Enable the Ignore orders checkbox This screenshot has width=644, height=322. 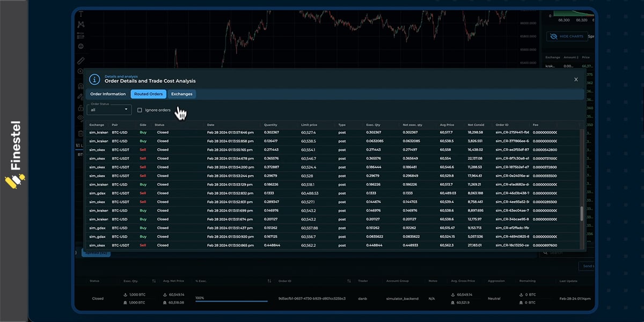[x=140, y=109]
